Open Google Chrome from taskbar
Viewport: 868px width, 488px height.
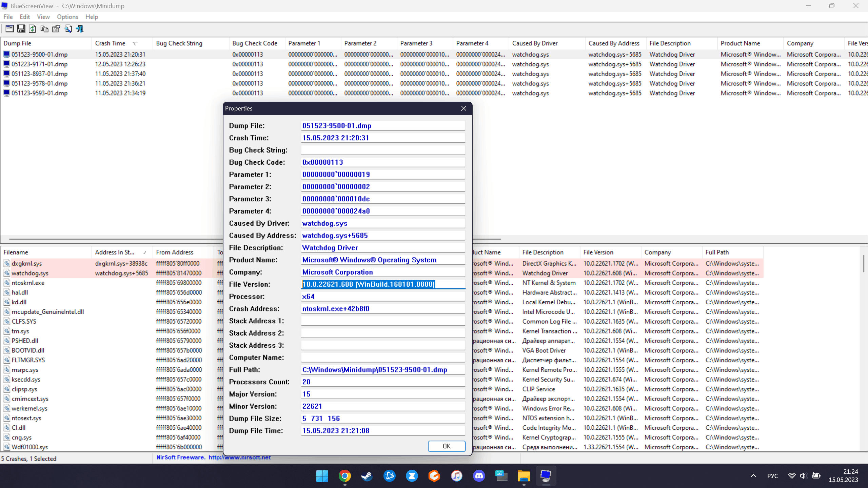click(x=344, y=476)
